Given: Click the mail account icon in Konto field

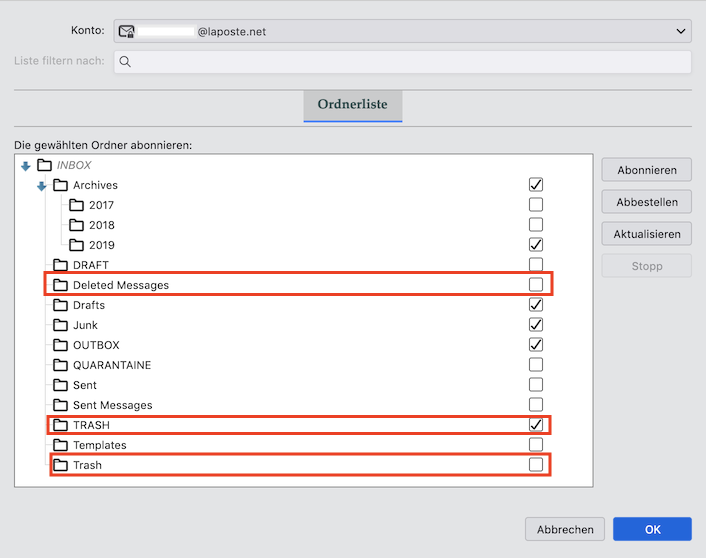Looking at the screenshot, I should (127, 32).
